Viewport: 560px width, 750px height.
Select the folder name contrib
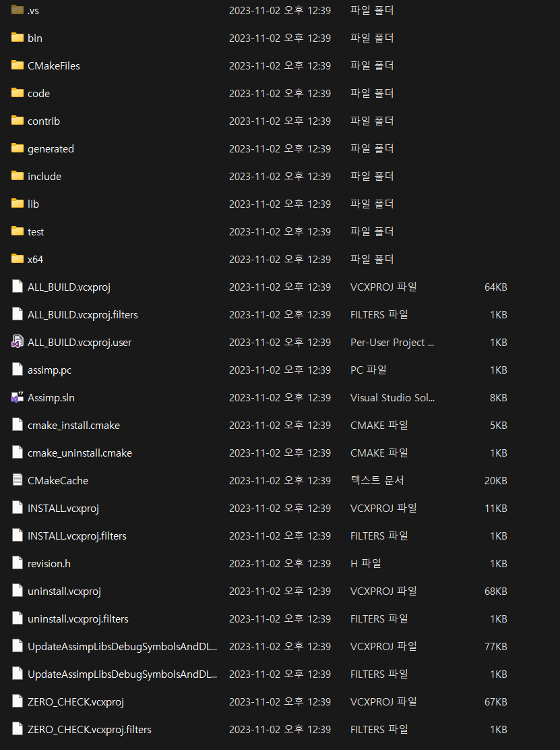[x=44, y=121]
